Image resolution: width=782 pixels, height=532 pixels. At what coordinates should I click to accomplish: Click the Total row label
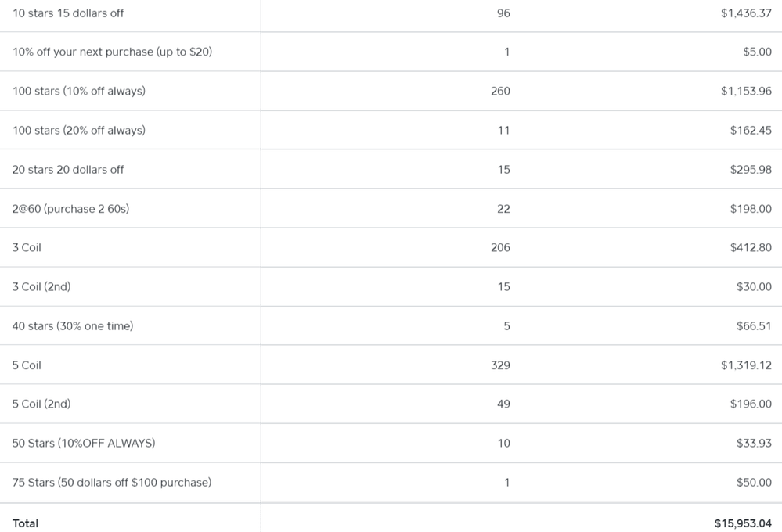pyautogui.click(x=25, y=523)
